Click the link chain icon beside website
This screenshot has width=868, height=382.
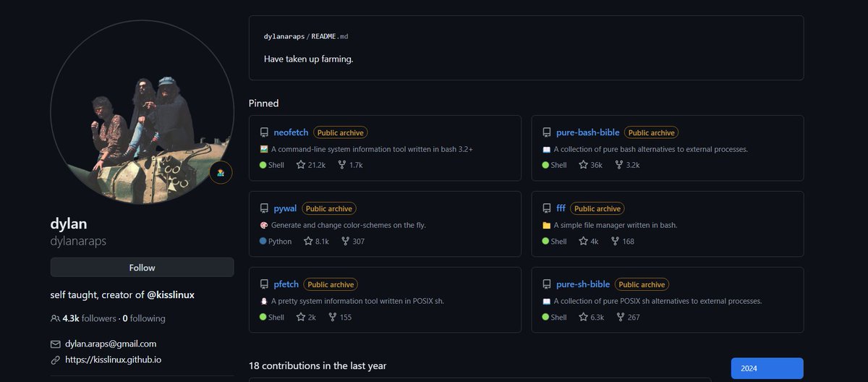[55, 360]
